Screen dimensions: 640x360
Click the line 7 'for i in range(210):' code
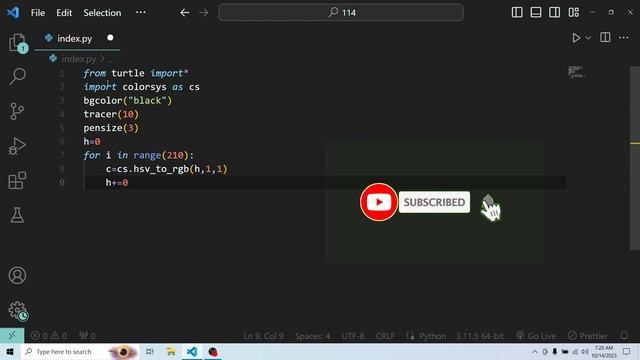point(139,155)
